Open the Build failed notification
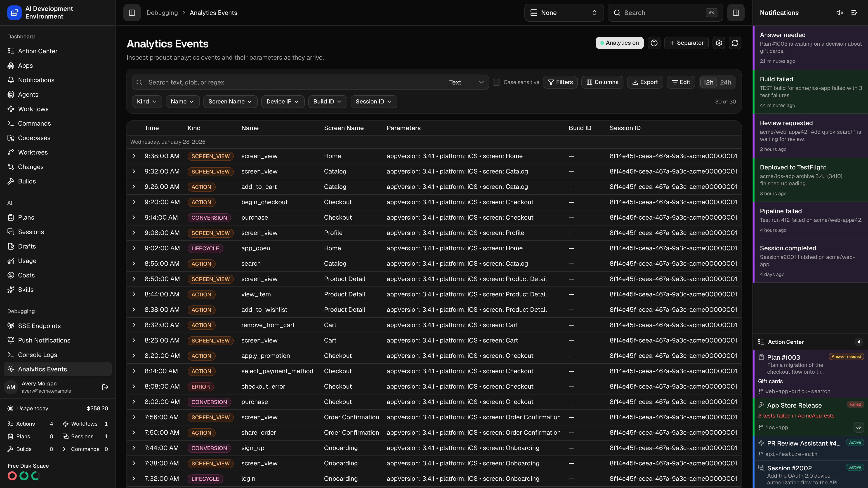 click(810, 91)
